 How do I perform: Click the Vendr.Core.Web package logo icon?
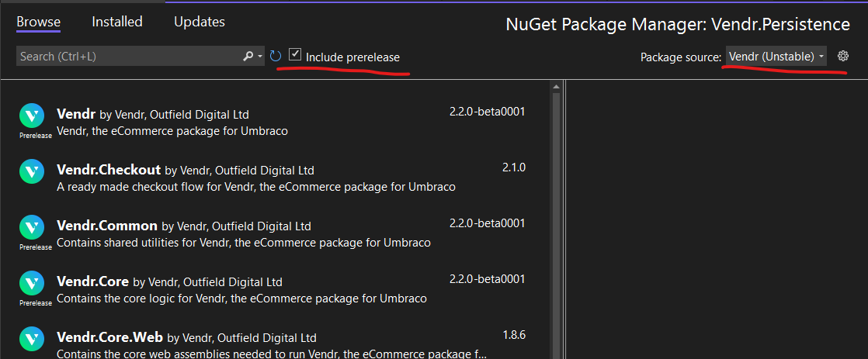coord(32,339)
